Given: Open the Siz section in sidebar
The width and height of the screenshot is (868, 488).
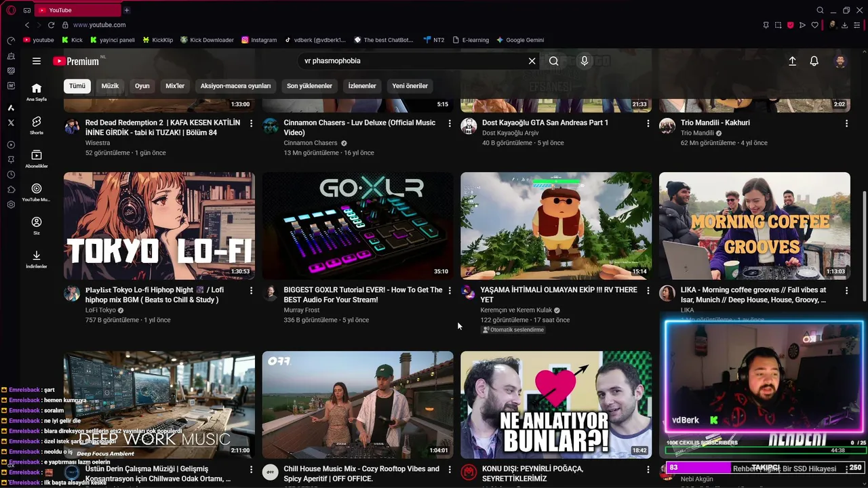Looking at the screenshot, I should tap(37, 226).
